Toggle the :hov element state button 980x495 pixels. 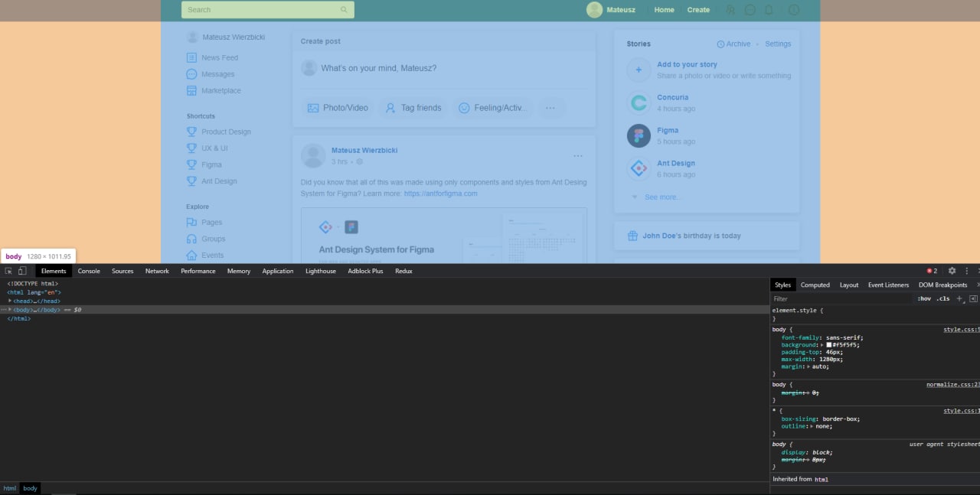coord(924,298)
